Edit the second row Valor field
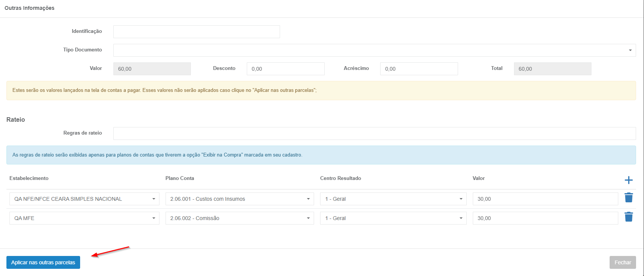 545,218
